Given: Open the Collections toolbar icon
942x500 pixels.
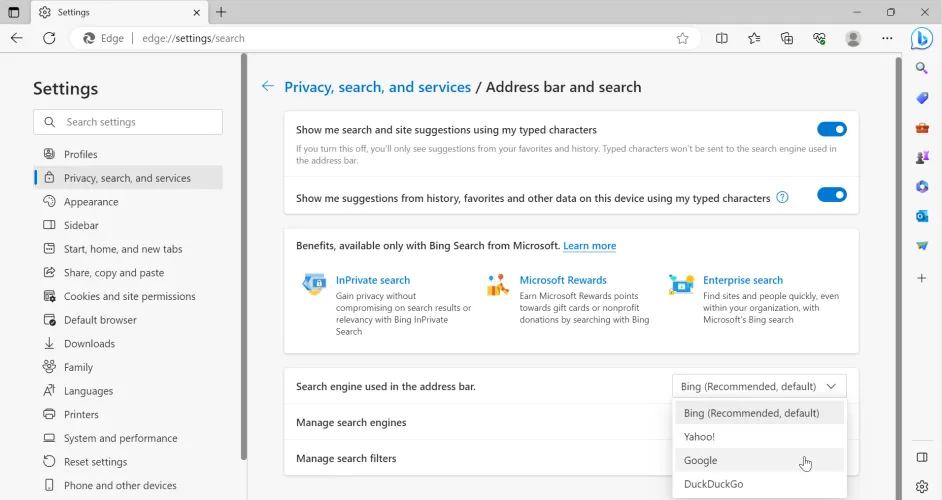Looking at the screenshot, I should pos(787,38).
